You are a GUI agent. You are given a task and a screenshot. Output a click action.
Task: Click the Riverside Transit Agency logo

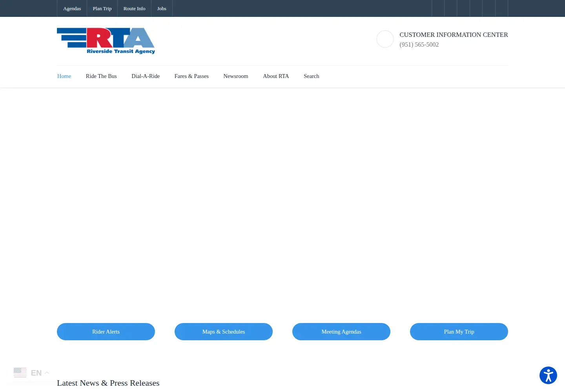pos(106,41)
